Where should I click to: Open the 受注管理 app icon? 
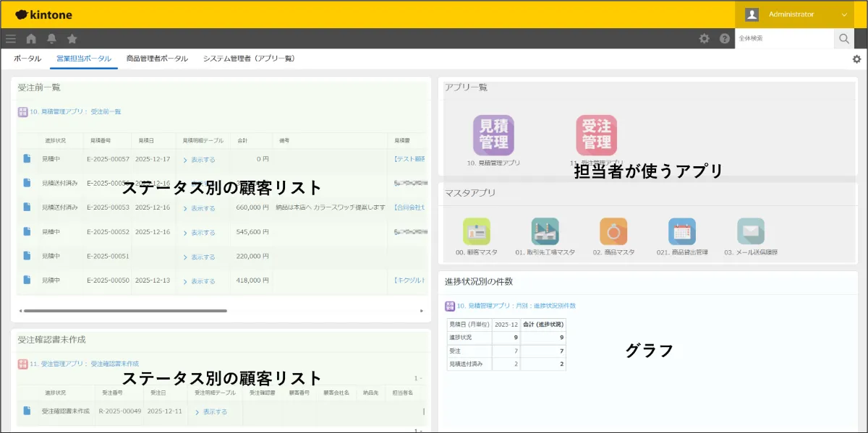pos(596,135)
